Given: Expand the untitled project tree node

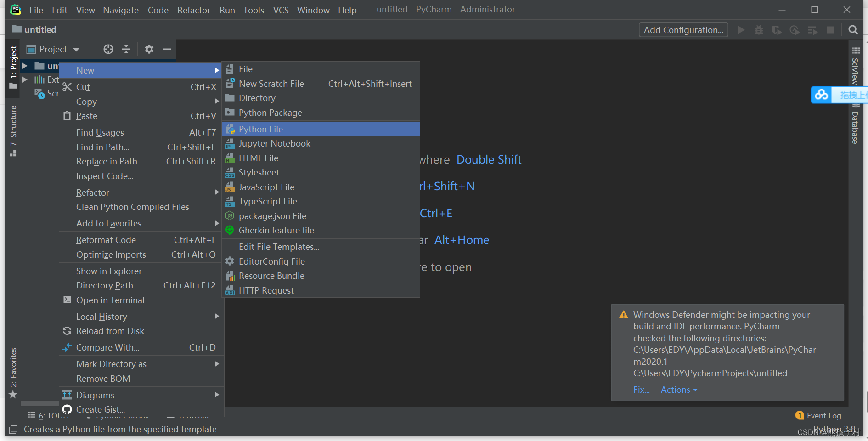Looking at the screenshot, I should [x=25, y=66].
